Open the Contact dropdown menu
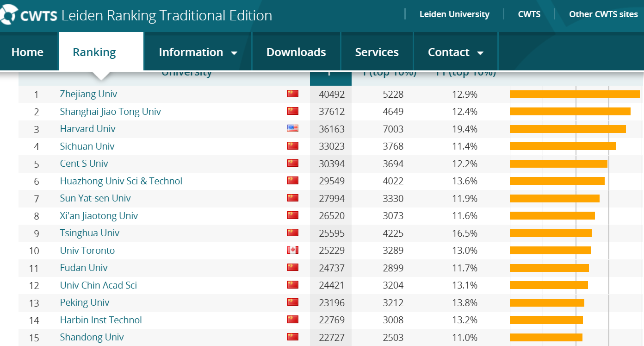The width and height of the screenshot is (644, 346). pyautogui.click(x=455, y=52)
